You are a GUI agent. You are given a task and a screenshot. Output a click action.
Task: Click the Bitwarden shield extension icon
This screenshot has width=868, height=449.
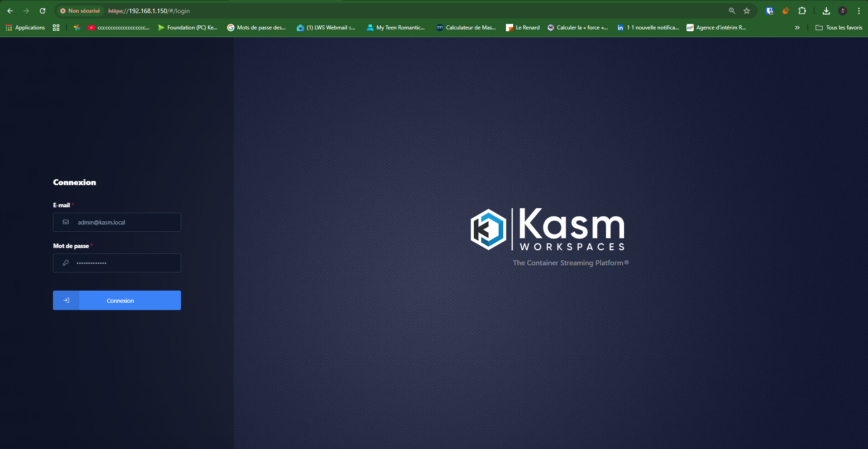pyautogui.click(x=769, y=11)
